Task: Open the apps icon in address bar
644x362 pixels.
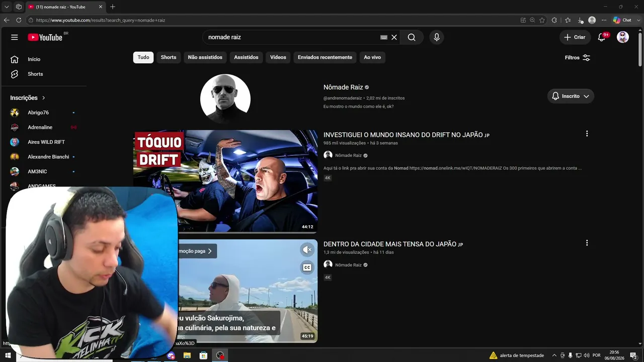Action: (x=523, y=20)
